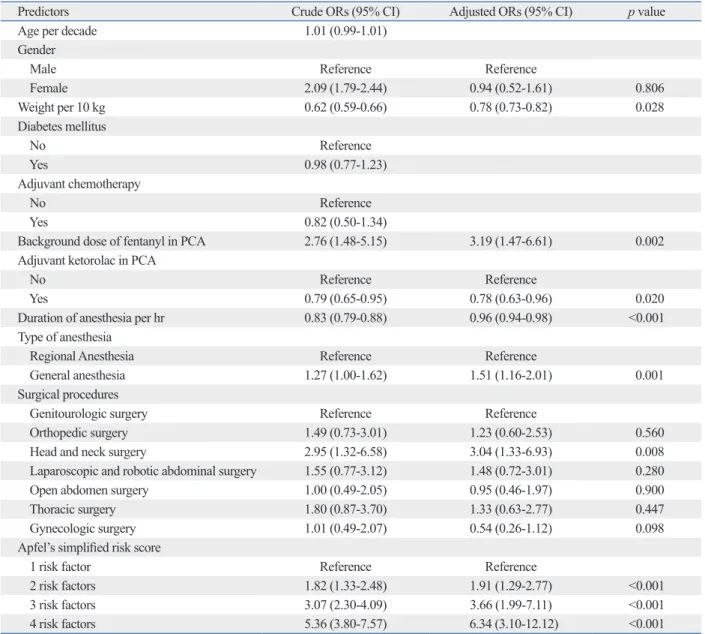The image size is (705, 634).
Task: Click 'Adjuvant chemotherapy' row label
Action: pyautogui.click(x=79, y=184)
